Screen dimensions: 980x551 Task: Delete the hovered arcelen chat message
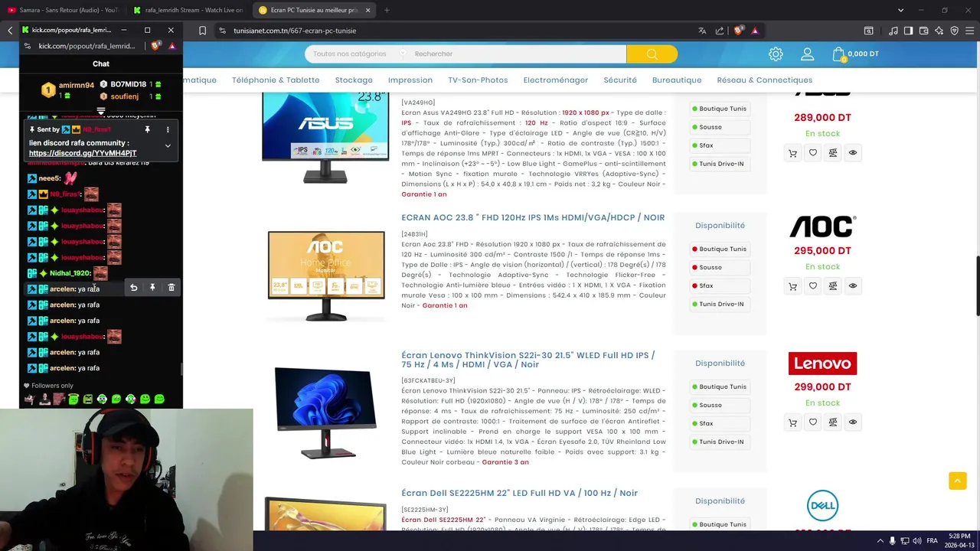click(171, 288)
